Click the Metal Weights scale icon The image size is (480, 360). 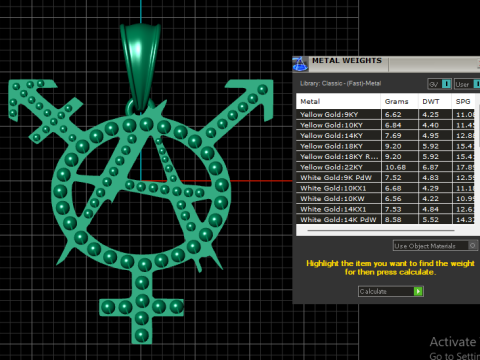300,64
